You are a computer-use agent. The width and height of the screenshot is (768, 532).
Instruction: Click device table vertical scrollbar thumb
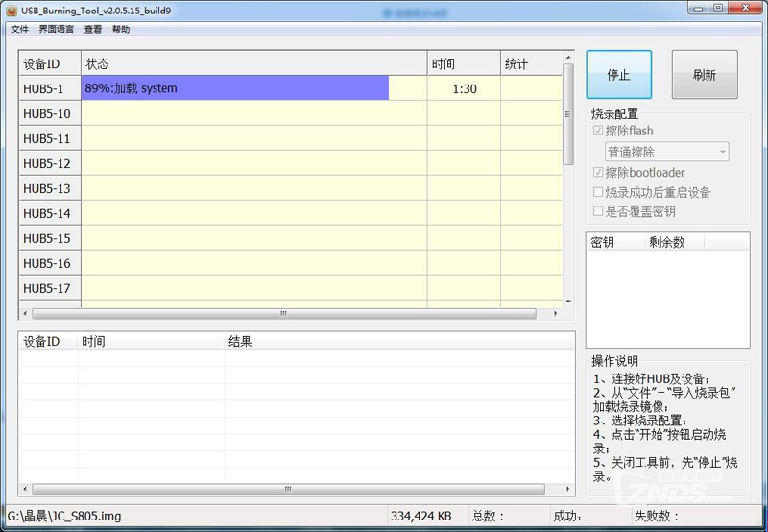tap(568, 114)
